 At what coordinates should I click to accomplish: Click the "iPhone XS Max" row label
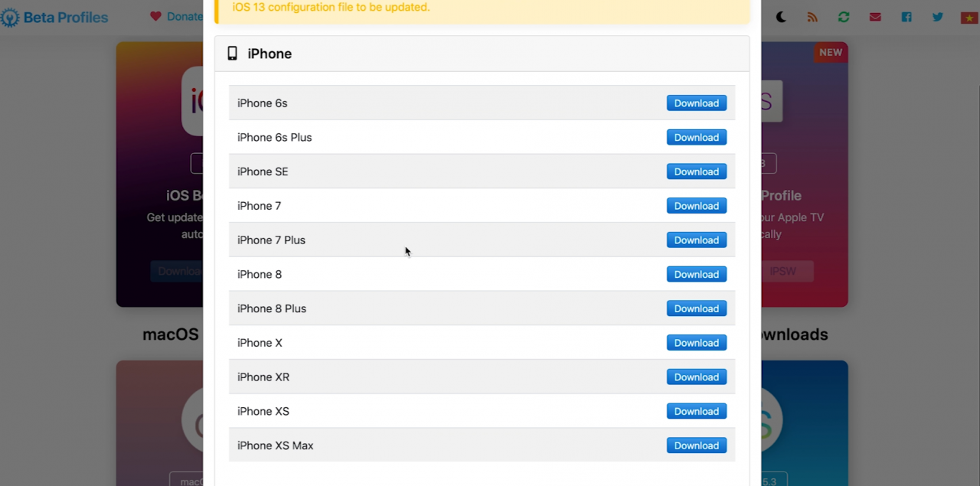[276, 445]
